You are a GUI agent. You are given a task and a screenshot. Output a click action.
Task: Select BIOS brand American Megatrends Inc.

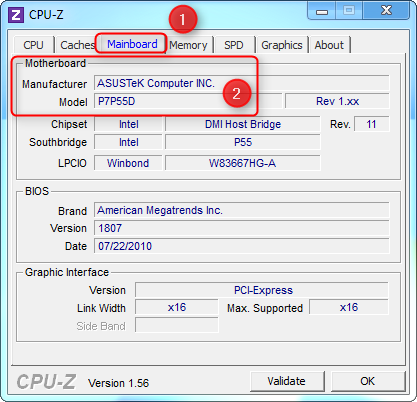[241, 210]
